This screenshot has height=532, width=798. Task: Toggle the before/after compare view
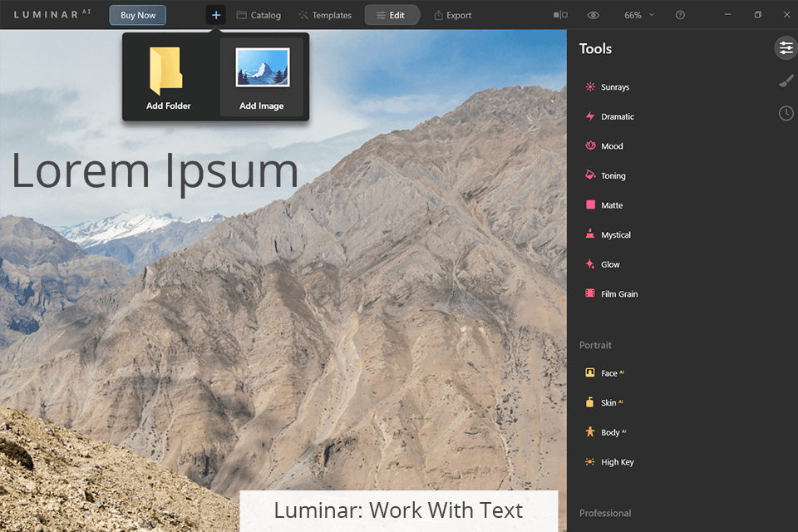coord(560,15)
